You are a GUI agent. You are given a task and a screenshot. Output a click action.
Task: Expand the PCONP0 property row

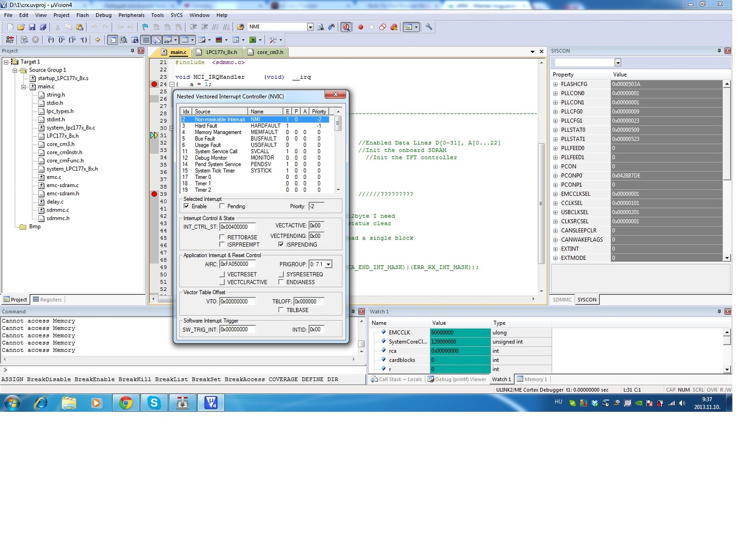555,176
